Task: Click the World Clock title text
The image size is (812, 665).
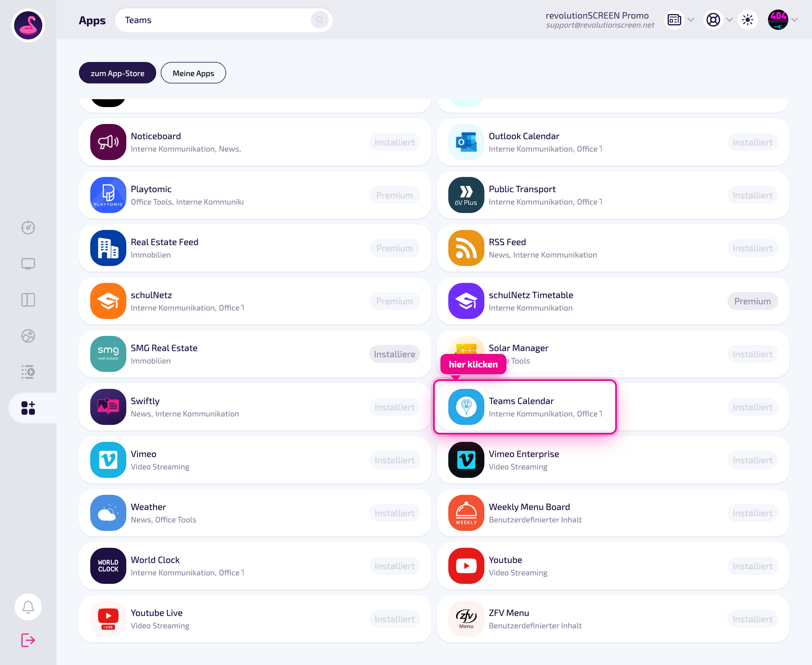Action: coord(155,560)
